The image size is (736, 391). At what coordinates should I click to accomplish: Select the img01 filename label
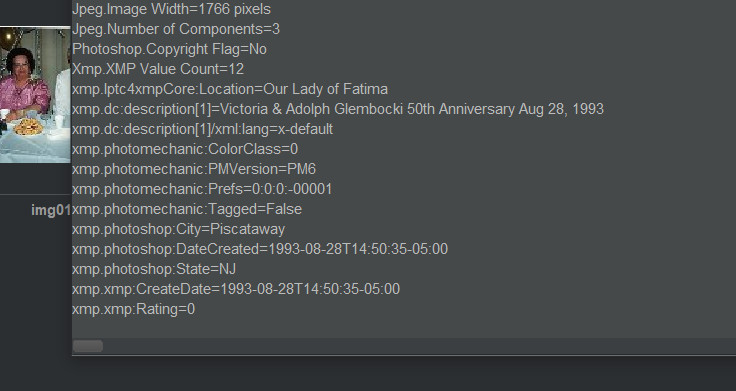51,210
